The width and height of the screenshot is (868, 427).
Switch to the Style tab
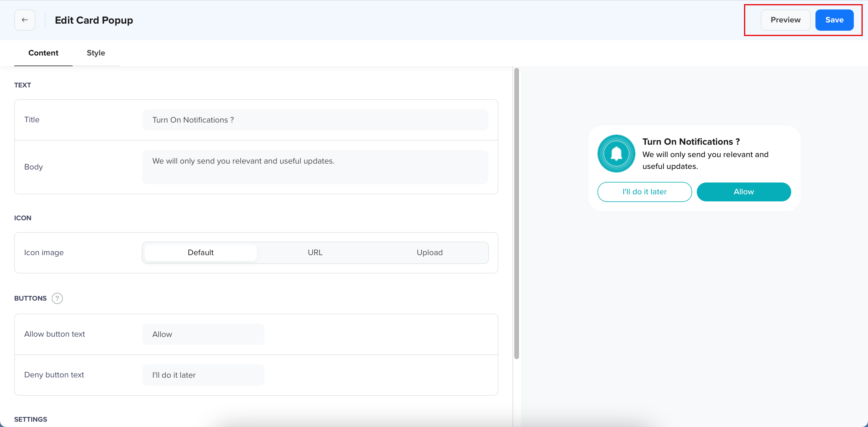point(96,53)
